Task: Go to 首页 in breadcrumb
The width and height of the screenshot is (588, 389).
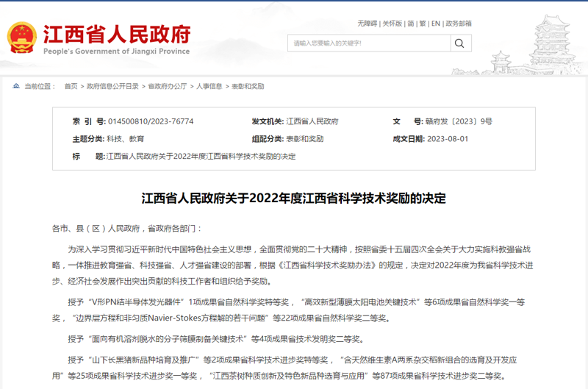Action: click(71, 86)
